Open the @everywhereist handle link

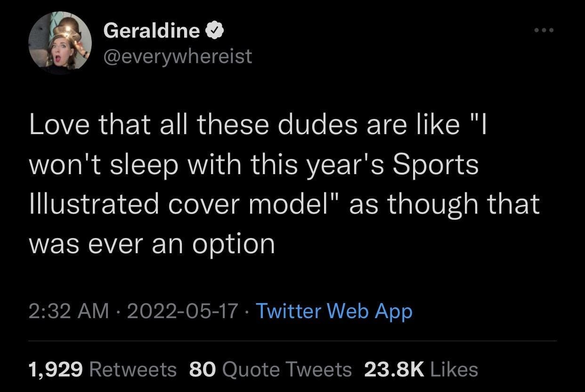[178, 56]
